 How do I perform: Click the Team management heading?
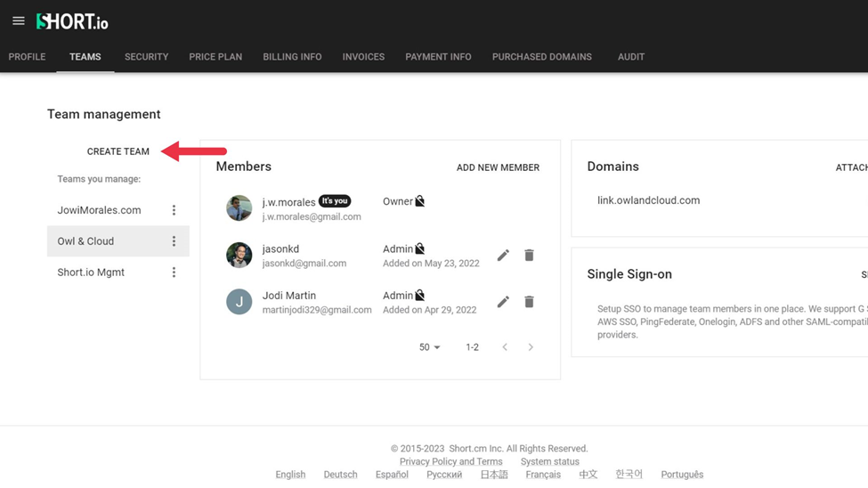tap(103, 114)
